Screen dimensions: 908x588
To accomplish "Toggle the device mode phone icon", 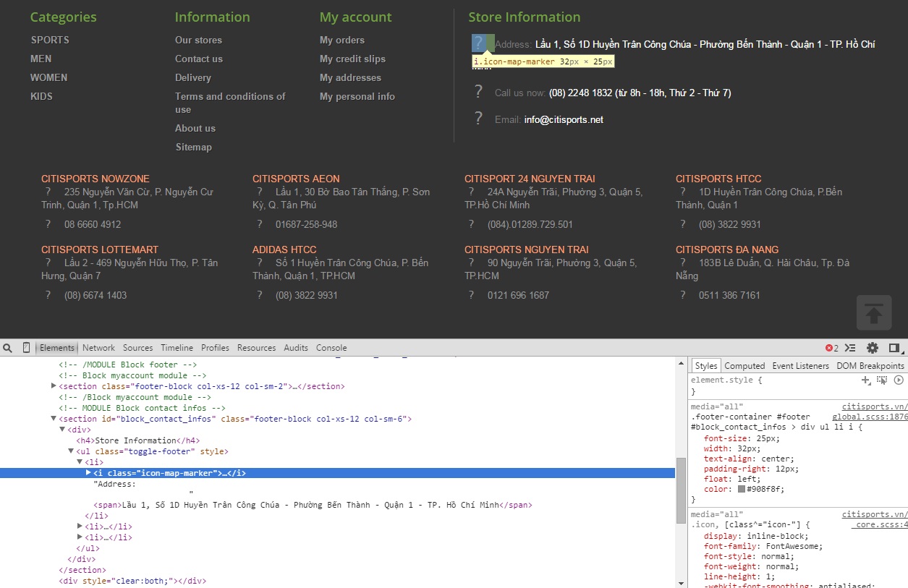I will 27,348.
